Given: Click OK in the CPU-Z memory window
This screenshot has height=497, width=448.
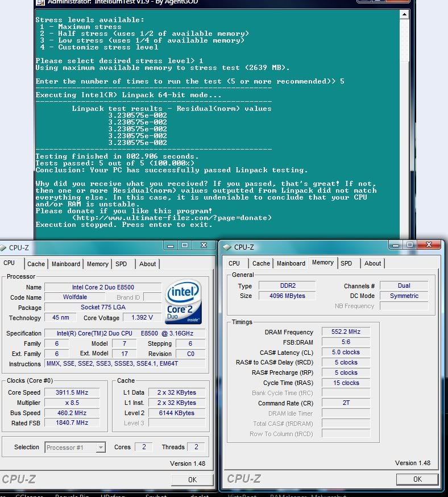Looking at the screenshot, I should coord(417,479).
